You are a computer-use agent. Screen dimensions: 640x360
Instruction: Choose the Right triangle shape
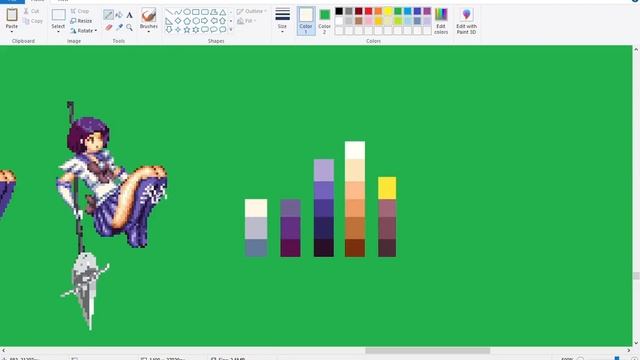coord(169,21)
